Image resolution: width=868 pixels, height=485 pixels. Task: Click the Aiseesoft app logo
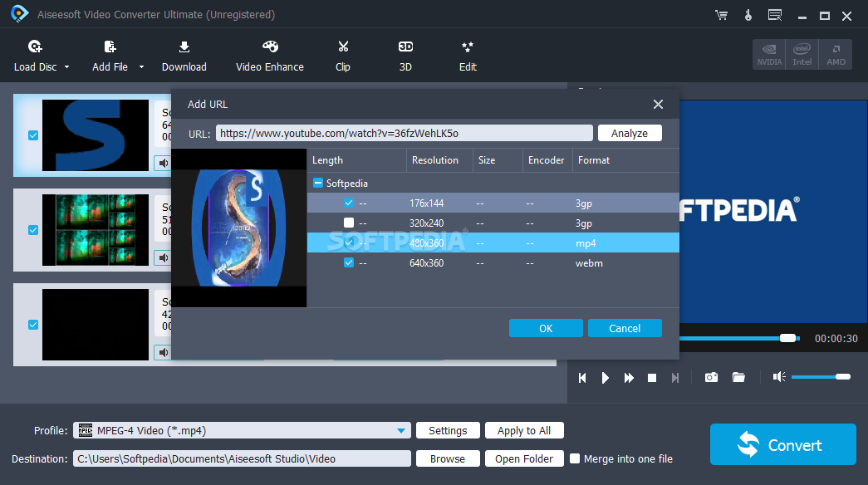pyautogui.click(x=19, y=14)
